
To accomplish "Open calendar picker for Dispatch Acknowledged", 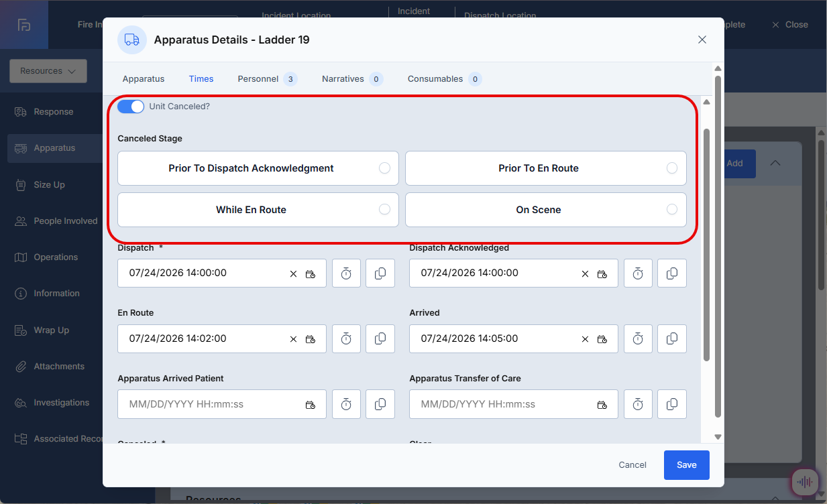I will (x=602, y=273).
